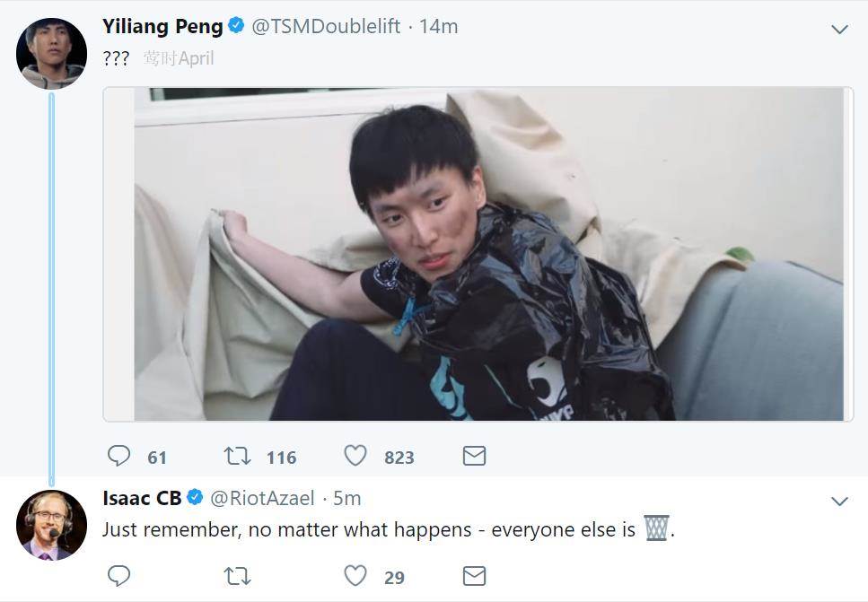Open the dropdown caret on the TSMDoublelift tweet
The height and width of the screenshot is (602, 868).
pos(840,30)
